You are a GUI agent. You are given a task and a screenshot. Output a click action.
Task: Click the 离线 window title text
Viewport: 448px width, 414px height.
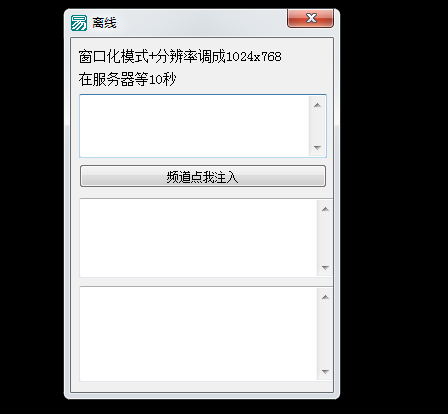[x=105, y=23]
